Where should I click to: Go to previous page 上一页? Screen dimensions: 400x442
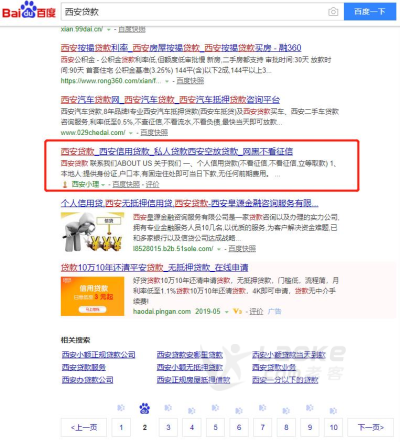84,427
